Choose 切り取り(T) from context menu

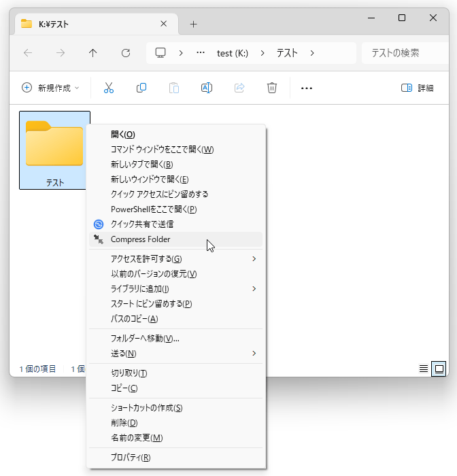[175, 373]
